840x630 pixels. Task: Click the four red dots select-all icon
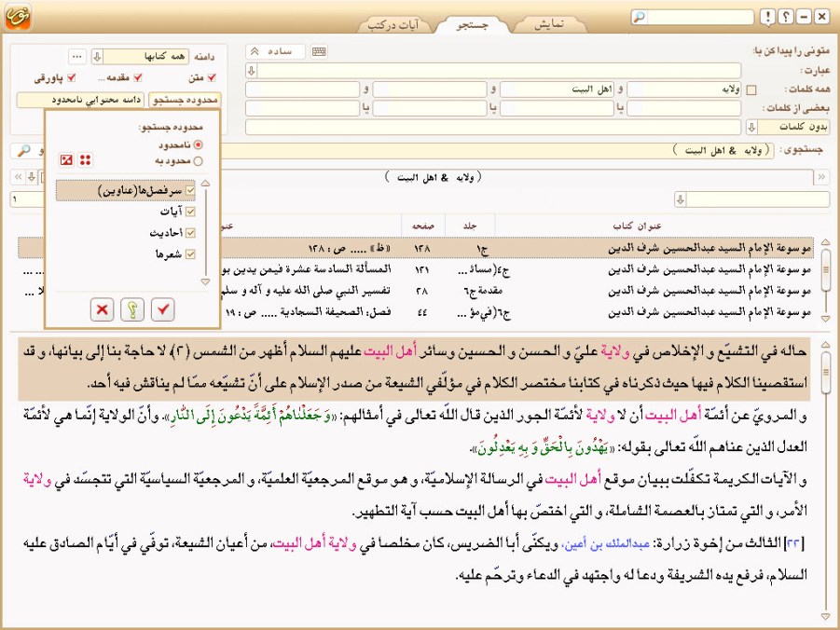[x=85, y=159]
